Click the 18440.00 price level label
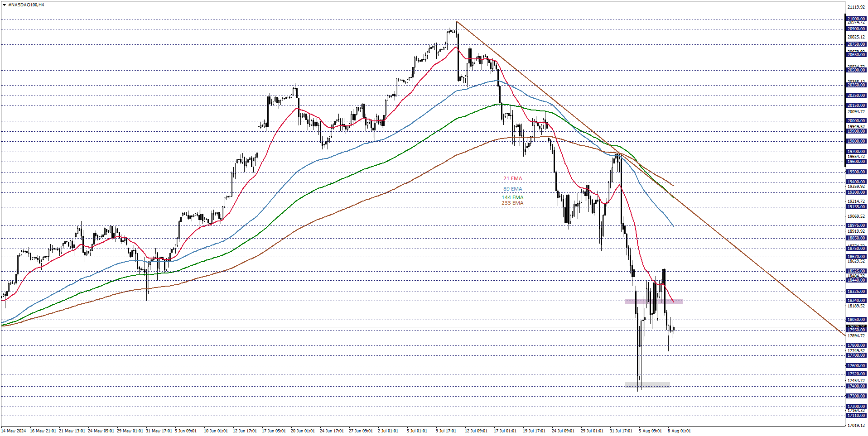This screenshot has width=868, height=436. click(856, 280)
